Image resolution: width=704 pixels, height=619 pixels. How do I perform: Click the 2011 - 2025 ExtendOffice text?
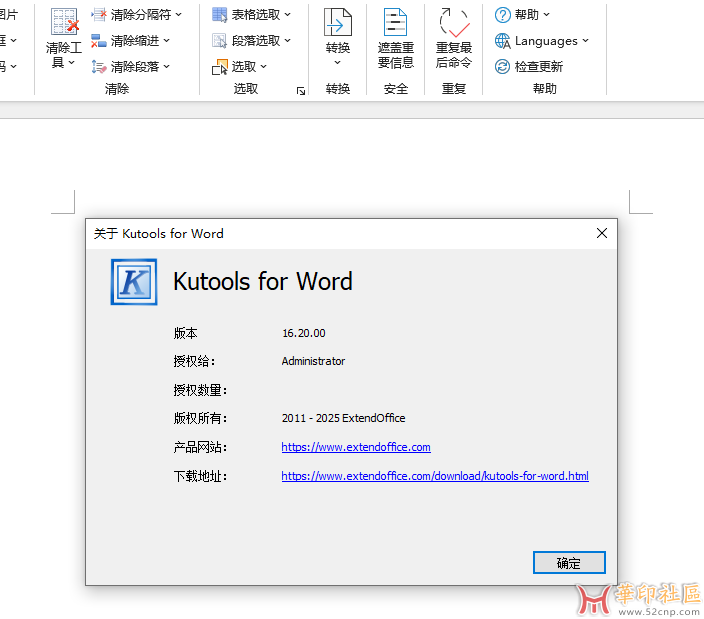point(343,418)
